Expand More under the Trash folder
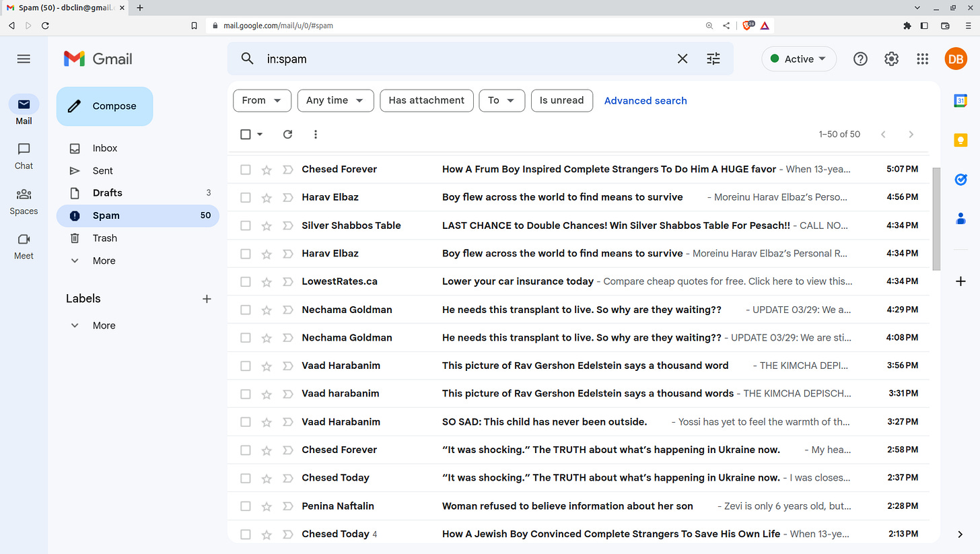The image size is (980, 554). tap(104, 261)
